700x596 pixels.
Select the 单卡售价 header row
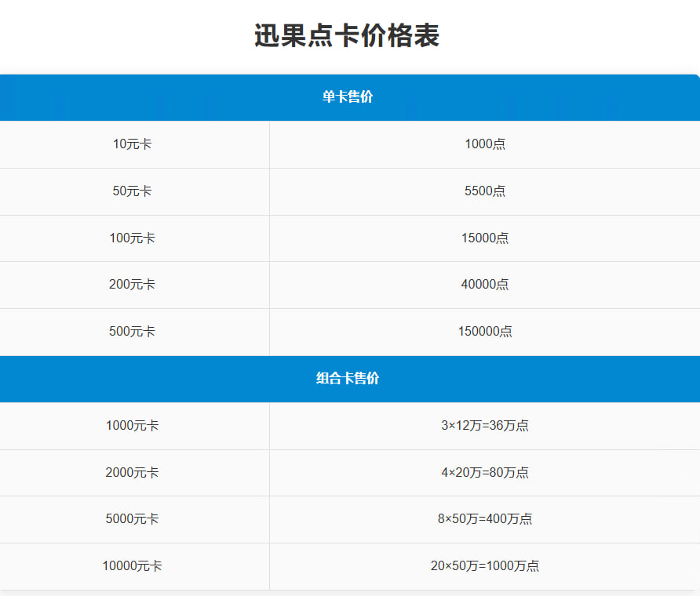point(350,97)
